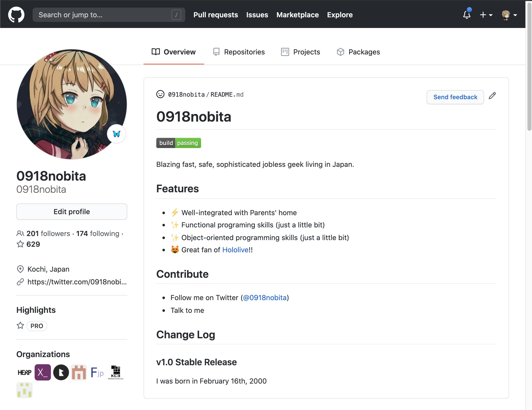Viewport: 532px width, 410px height.
Task: Click the 0918nobita repository path link
Action: [186, 95]
